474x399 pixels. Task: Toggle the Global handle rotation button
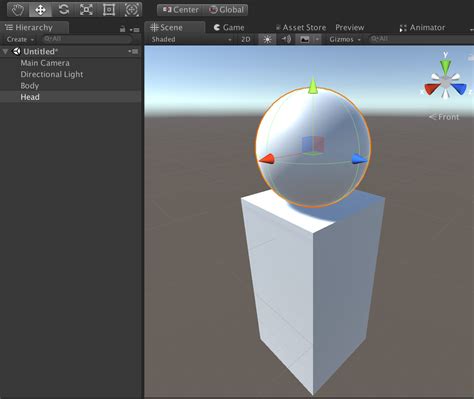pos(226,10)
